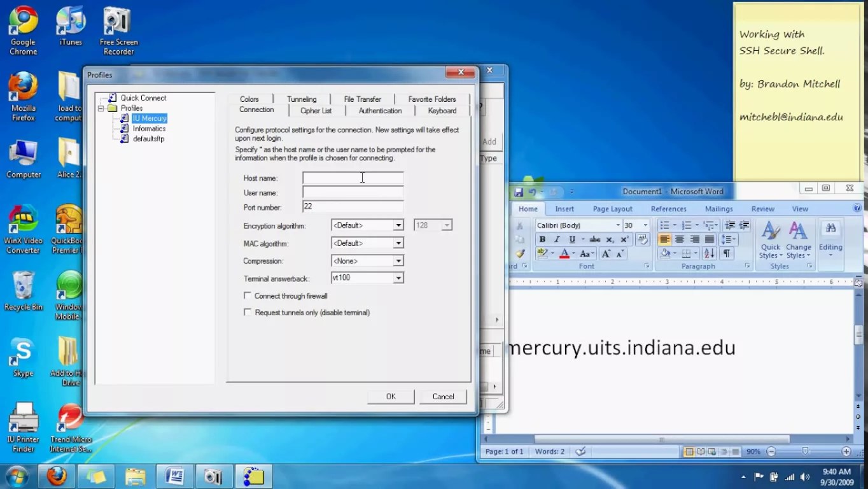Click Format Painter brush in Word

(520, 253)
